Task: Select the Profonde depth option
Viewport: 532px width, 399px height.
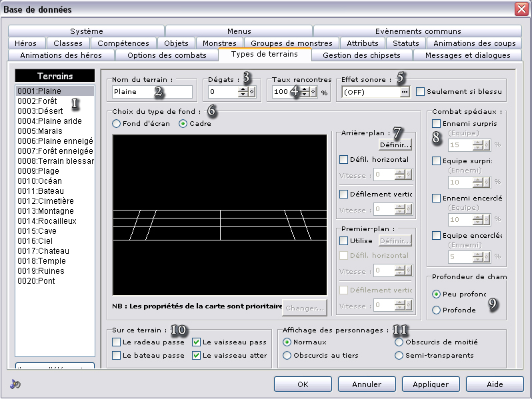Action: pos(436,310)
